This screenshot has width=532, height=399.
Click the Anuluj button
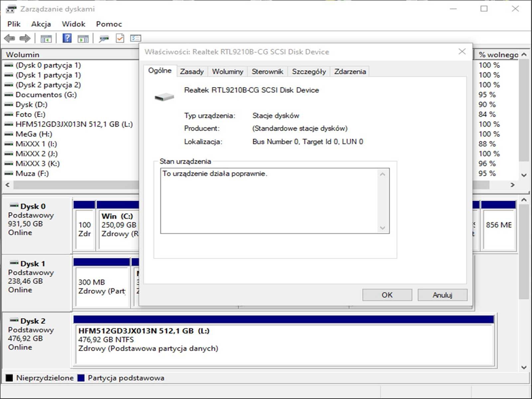(442, 295)
